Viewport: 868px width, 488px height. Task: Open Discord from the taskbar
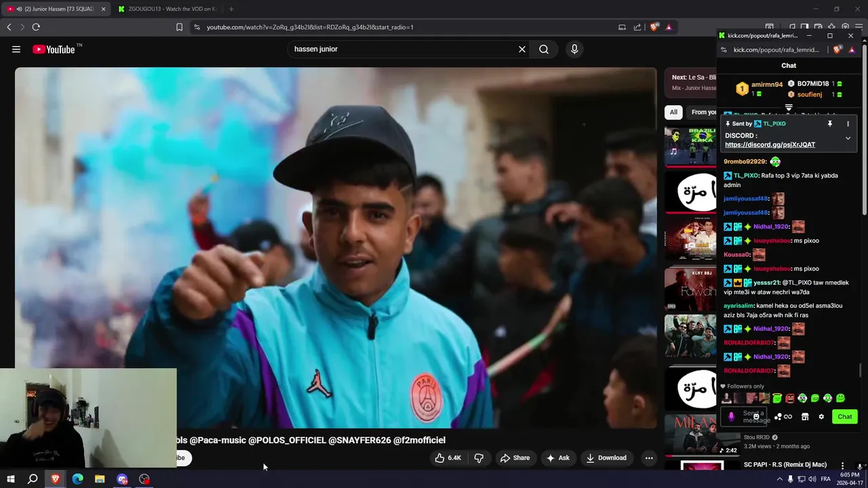[x=122, y=479]
